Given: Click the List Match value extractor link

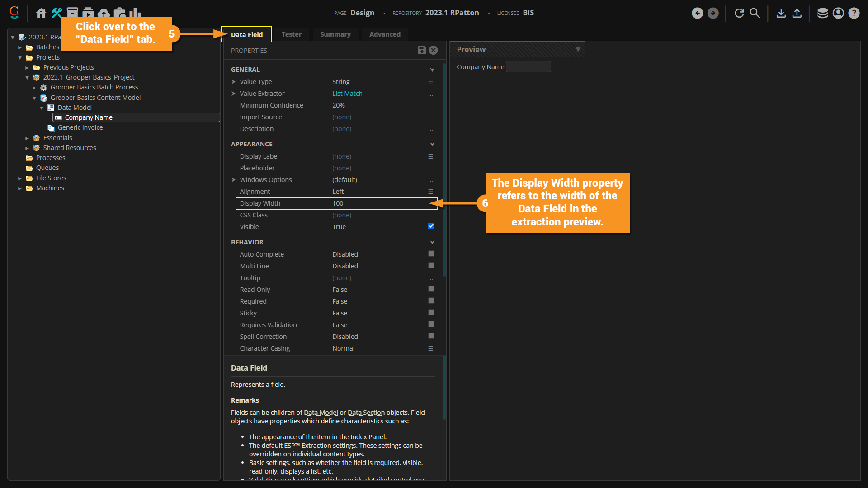Looking at the screenshot, I should (347, 94).
